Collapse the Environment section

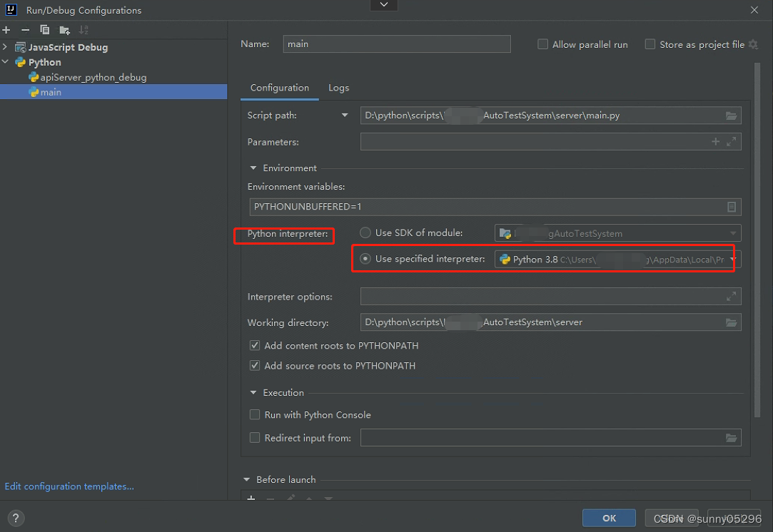point(254,168)
